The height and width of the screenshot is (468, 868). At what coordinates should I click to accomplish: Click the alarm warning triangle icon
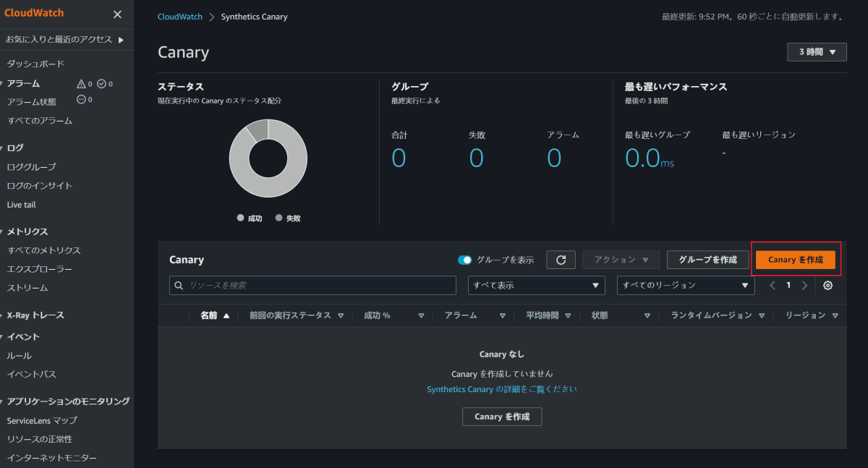81,84
